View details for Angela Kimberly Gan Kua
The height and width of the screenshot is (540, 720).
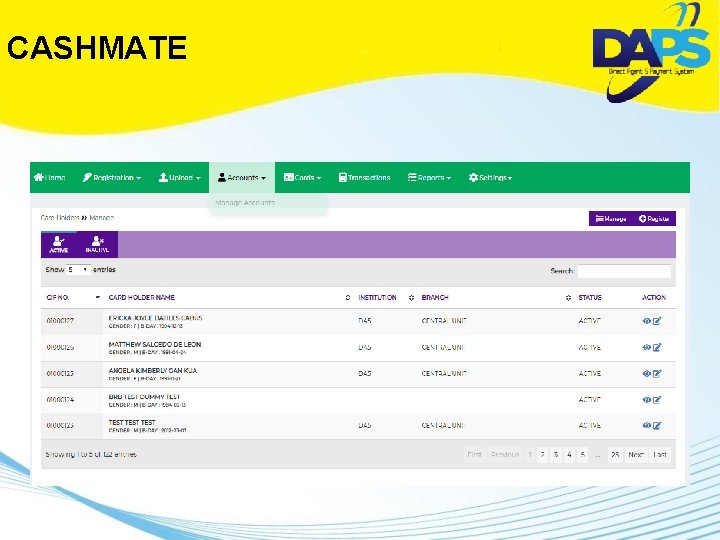[647, 374]
